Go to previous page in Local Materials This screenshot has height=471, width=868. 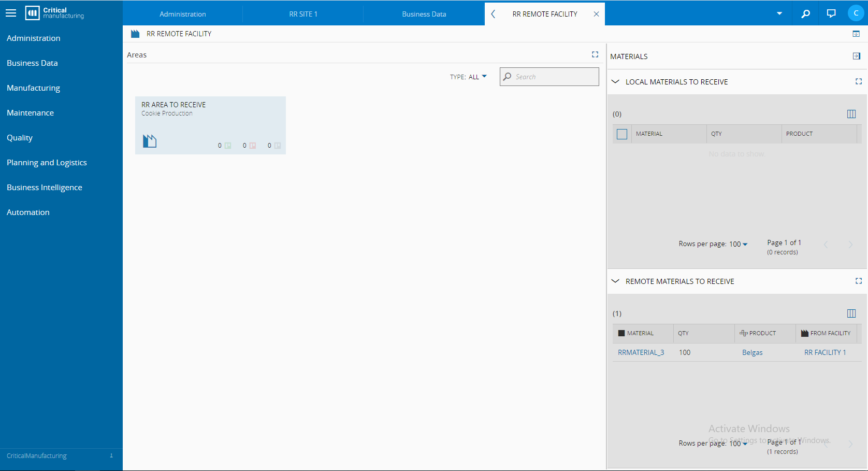826,245
